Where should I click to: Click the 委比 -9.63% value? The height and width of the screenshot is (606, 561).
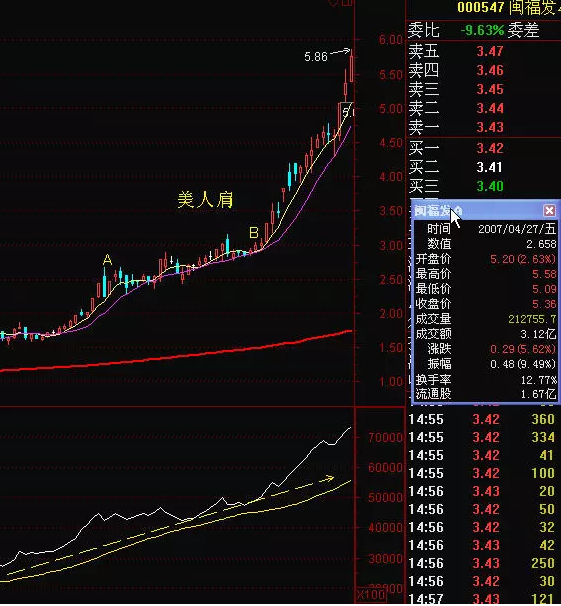point(482,30)
